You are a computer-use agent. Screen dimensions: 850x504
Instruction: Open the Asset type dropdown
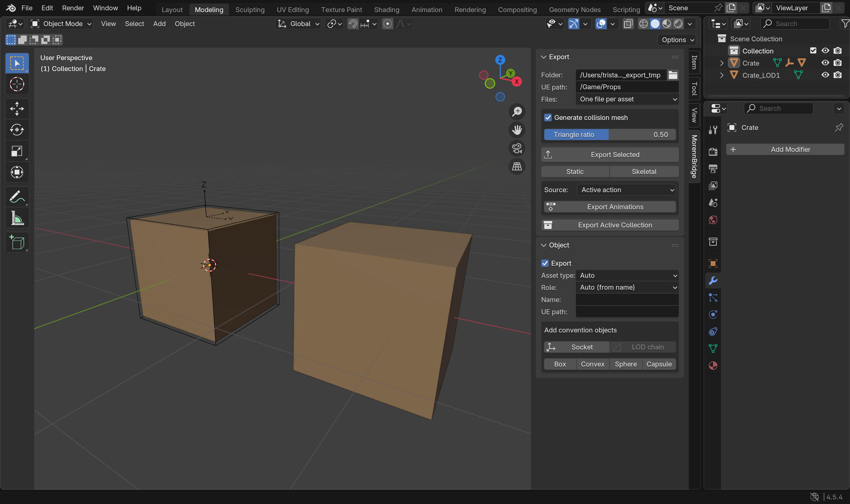(627, 275)
